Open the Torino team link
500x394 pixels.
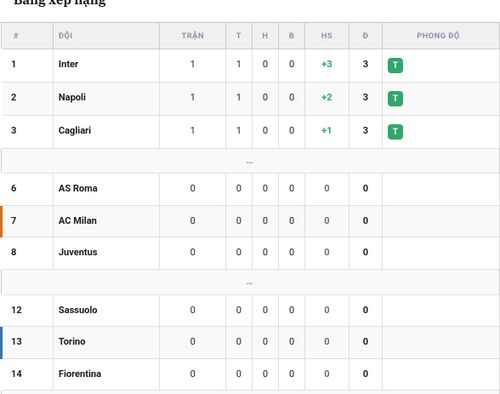pyautogui.click(x=72, y=342)
